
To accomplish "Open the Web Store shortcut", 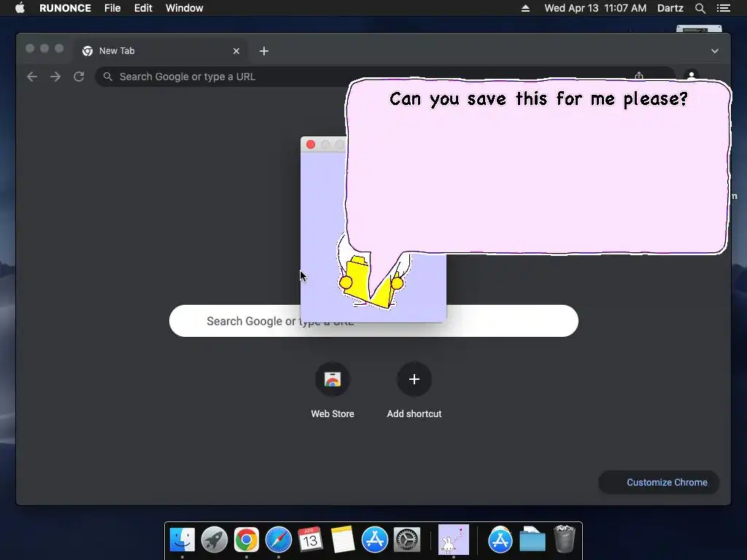I will point(333,391).
